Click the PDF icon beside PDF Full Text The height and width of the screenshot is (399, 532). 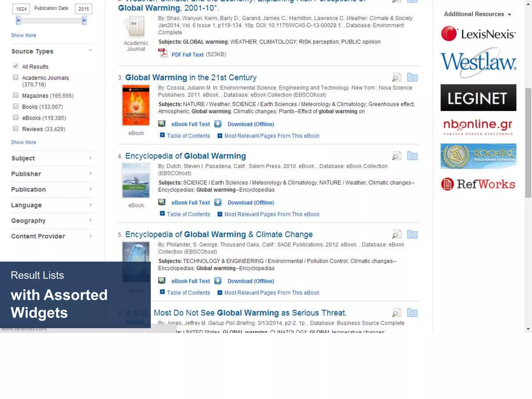(x=163, y=53)
